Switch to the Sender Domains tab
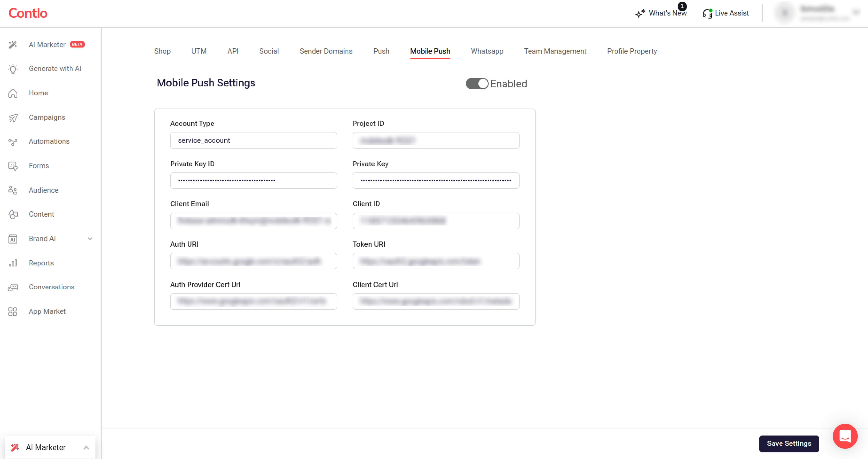The width and height of the screenshot is (868, 459). pyautogui.click(x=326, y=51)
